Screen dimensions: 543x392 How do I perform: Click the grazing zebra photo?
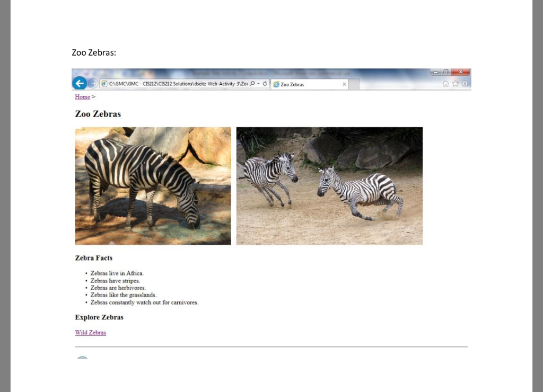coord(153,185)
